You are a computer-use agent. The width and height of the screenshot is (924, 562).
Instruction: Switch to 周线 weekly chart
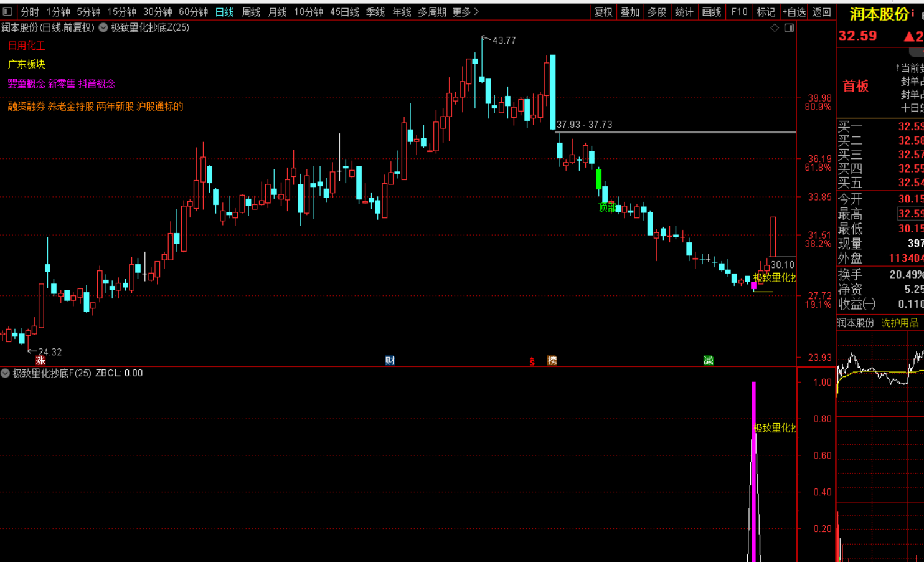(x=251, y=12)
